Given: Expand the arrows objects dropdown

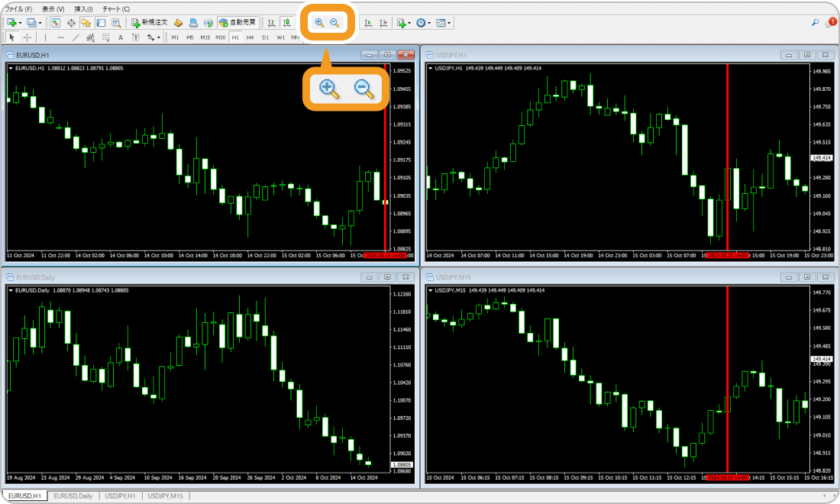Looking at the screenshot, I should click(x=159, y=38).
